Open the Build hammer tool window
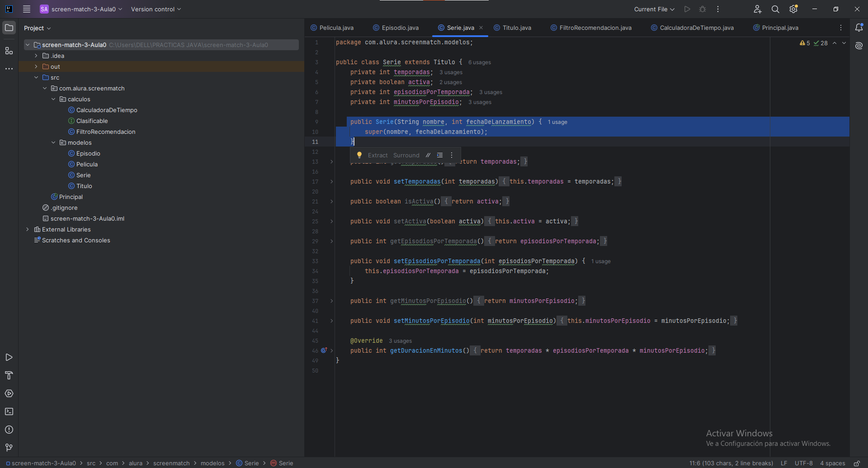Image resolution: width=868 pixels, height=468 pixels. (9, 375)
